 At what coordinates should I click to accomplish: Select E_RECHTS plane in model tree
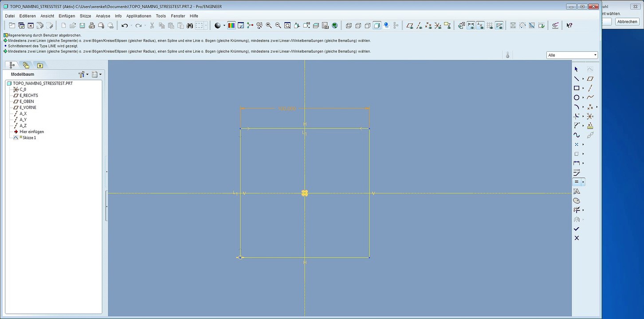[x=25, y=96]
